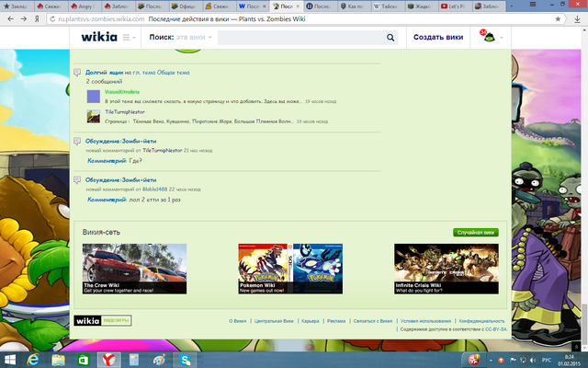Expand the wikia hub menu dropdown
588x368 pixels.
pos(129,37)
